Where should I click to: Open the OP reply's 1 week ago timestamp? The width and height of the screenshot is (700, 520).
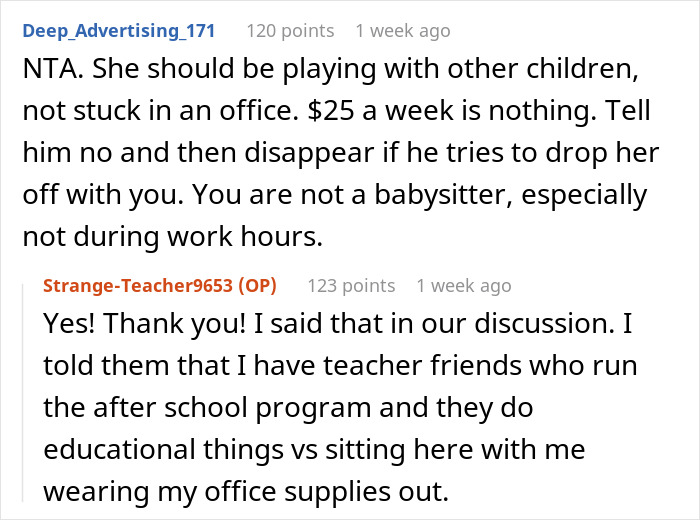463,286
